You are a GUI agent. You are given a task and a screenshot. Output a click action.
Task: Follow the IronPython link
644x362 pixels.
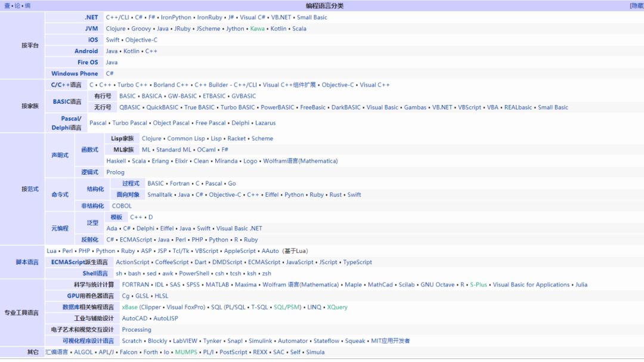tap(176, 17)
